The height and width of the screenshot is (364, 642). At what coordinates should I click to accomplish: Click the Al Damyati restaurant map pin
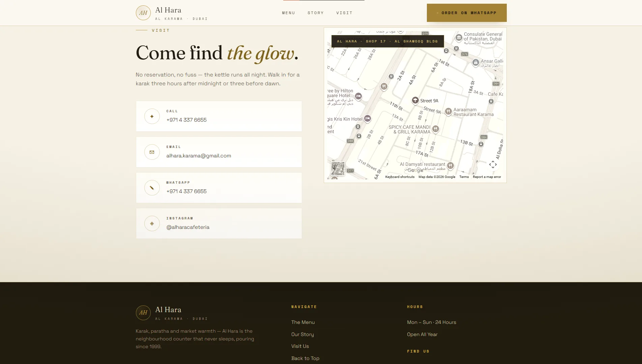450,166
